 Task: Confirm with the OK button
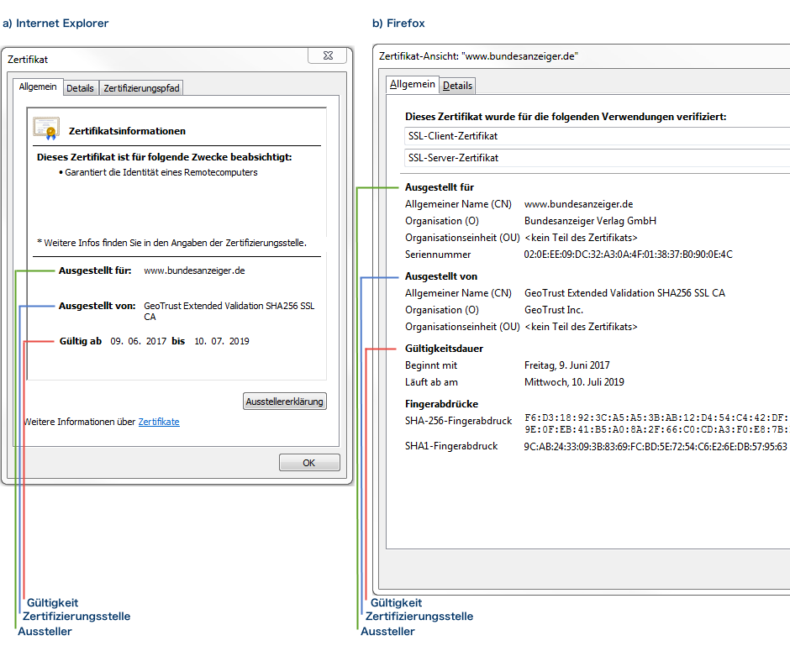[x=309, y=463]
